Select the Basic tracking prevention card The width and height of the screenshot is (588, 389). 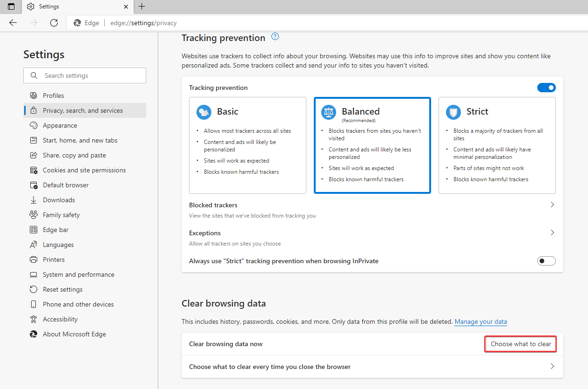click(247, 145)
